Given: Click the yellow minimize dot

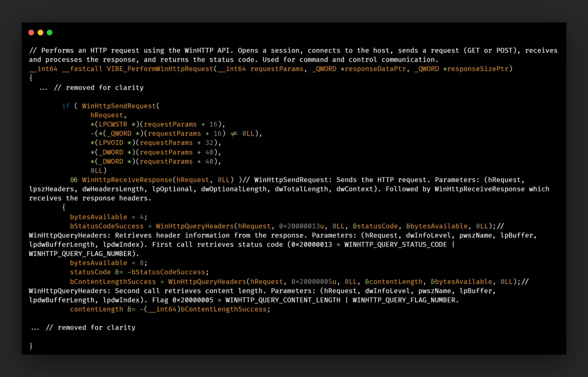Looking at the screenshot, I should click(41, 33).
